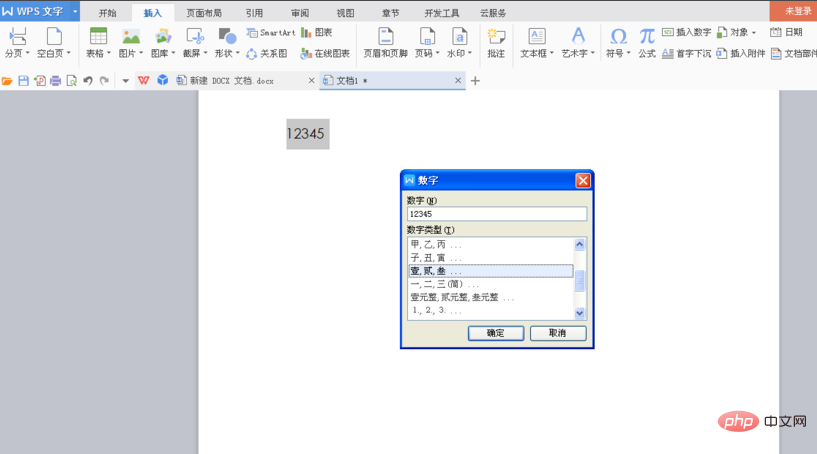Expand the 形状 shapes dropdown
Image resolution: width=817 pixels, height=454 pixels.
[227, 53]
